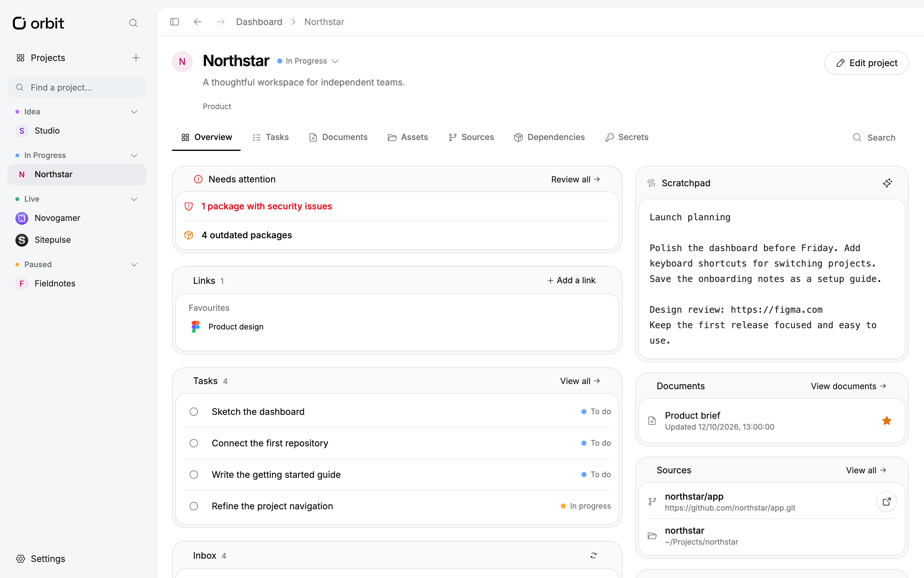This screenshot has height=578, width=924.
Task: Complete 'Write the getting started guide' task
Action: tap(194, 474)
